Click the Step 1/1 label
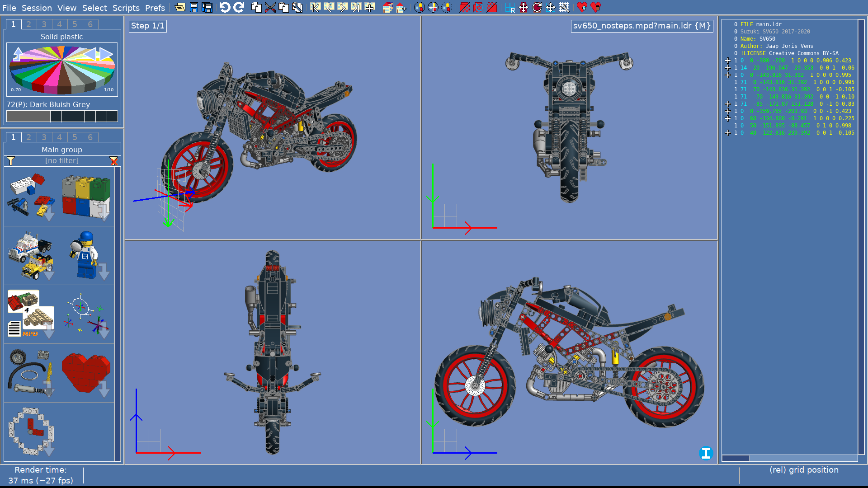This screenshot has height=488, width=868. [x=148, y=26]
